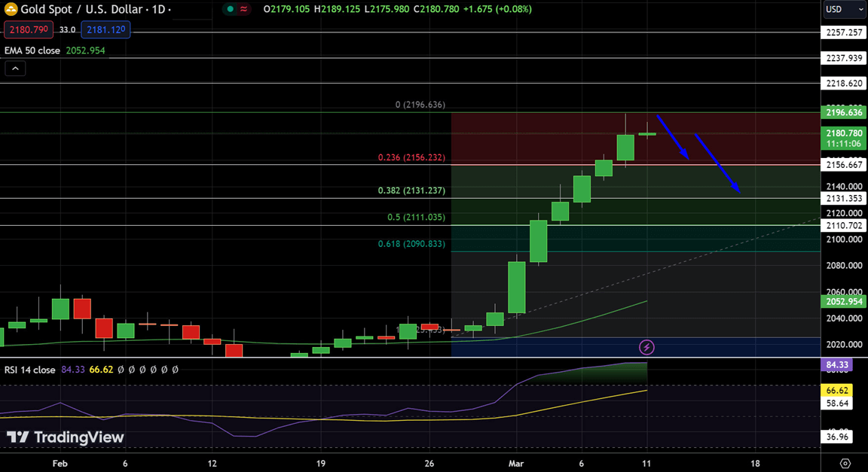This screenshot has height=472, width=868.
Task: Click the green 2196.636 price label
Action: [844, 112]
